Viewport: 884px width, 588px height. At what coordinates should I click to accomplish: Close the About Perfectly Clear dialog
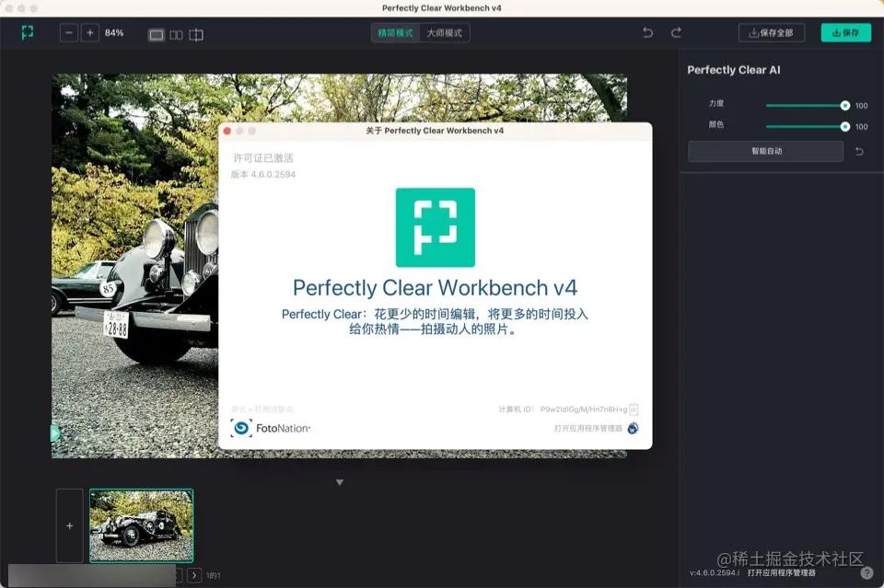pyautogui.click(x=227, y=131)
